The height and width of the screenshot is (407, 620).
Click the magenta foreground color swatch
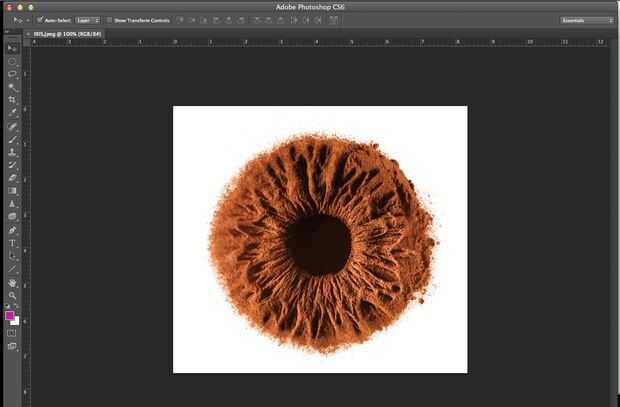click(10, 315)
